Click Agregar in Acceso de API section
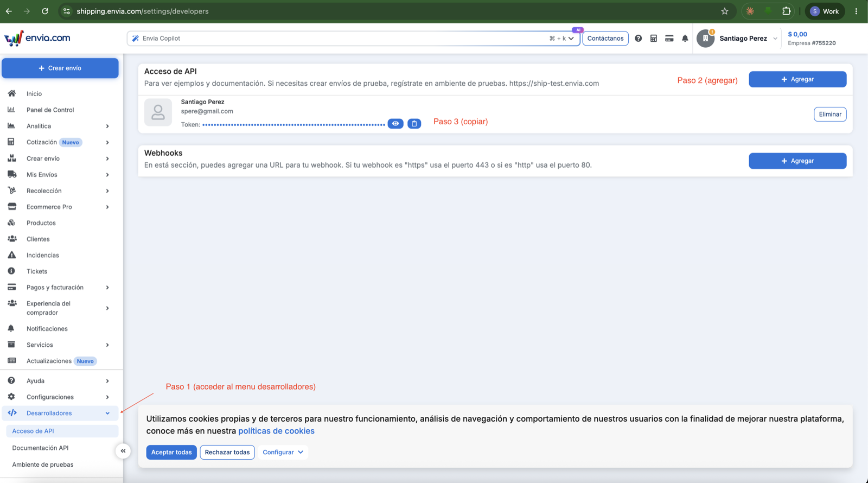868x483 pixels. click(x=797, y=79)
